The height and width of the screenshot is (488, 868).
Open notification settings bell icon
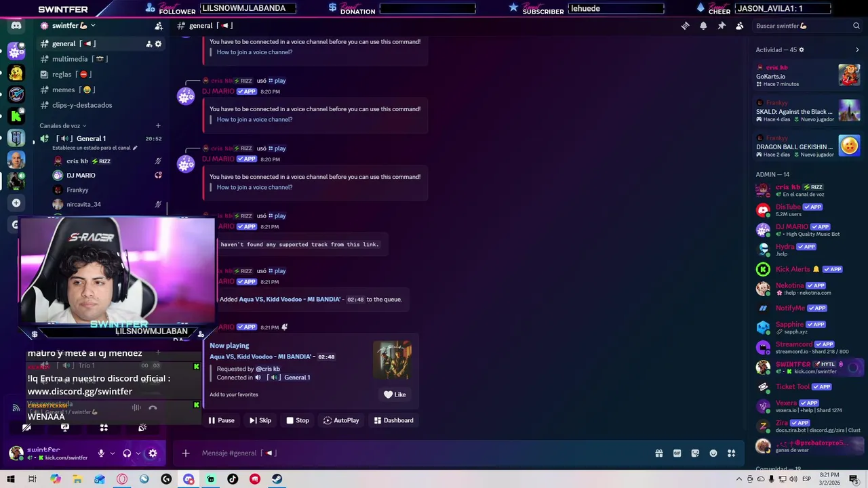pos(703,26)
